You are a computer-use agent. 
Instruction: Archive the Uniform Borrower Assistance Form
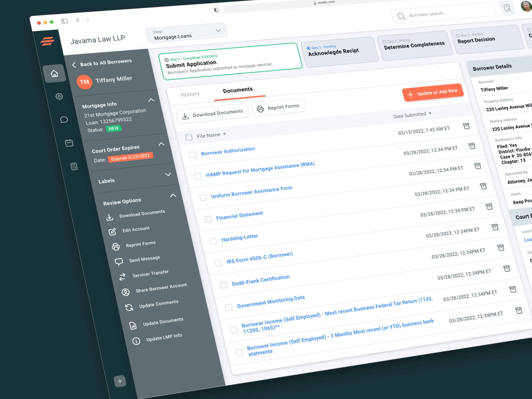[478, 166]
